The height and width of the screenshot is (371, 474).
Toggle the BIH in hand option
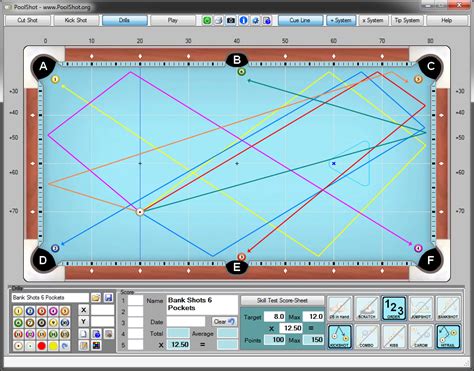(x=340, y=308)
